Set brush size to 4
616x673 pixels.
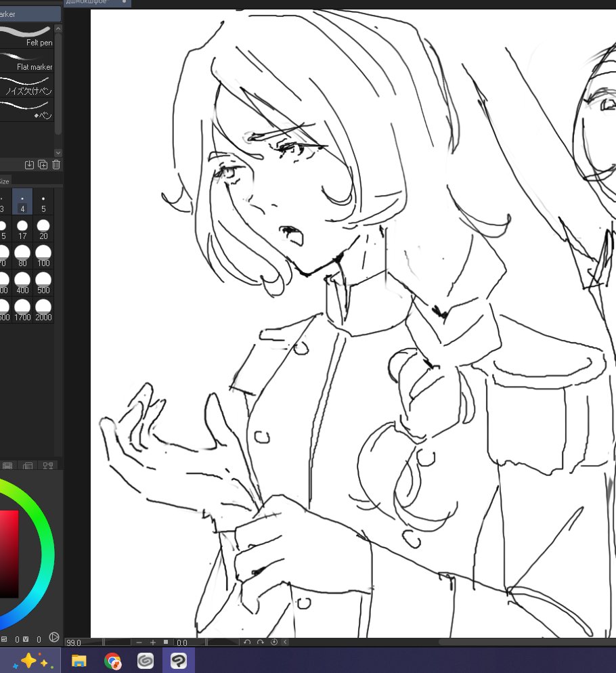click(x=22, y=202)
